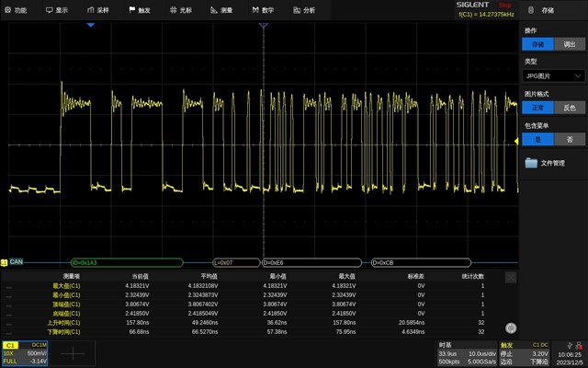Screen dimensions: 588x368
Task: Select the D=0xCB decoded data byte
Action: [421, 262]
